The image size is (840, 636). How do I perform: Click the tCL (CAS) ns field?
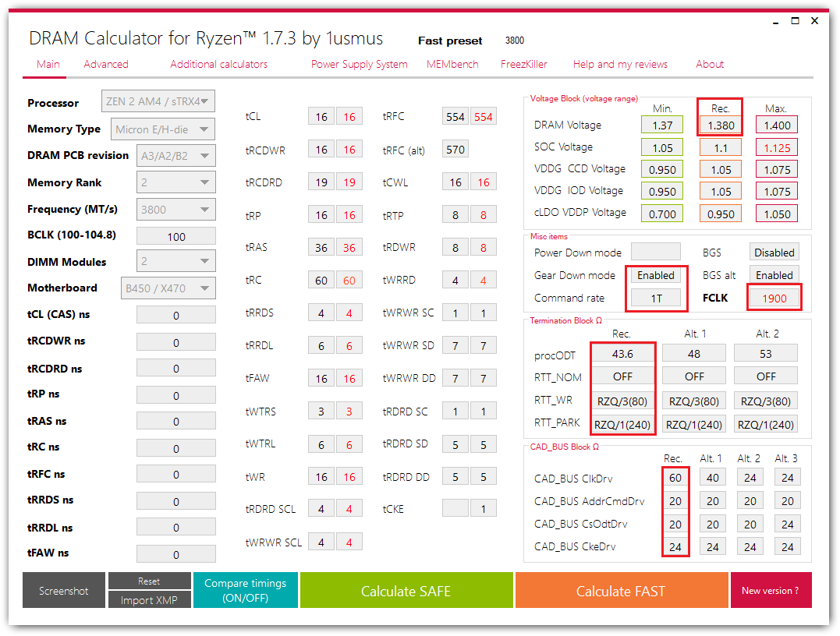176,315
